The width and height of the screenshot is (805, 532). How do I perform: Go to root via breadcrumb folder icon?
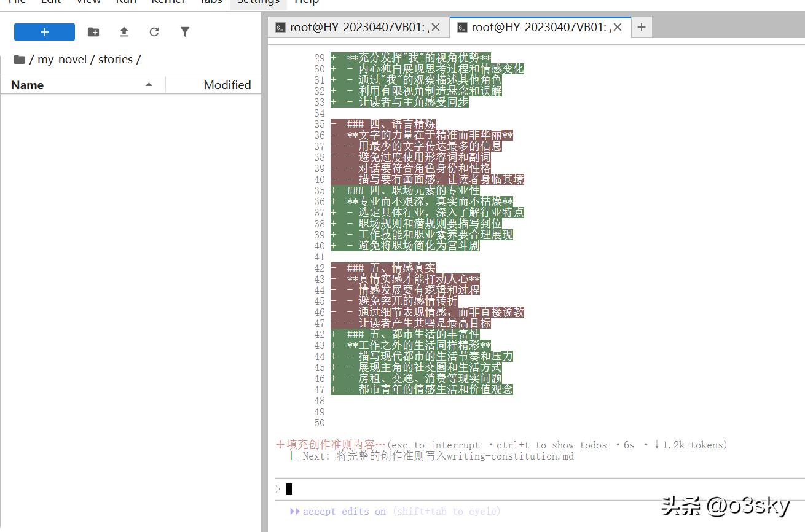[x=19, y=60]
